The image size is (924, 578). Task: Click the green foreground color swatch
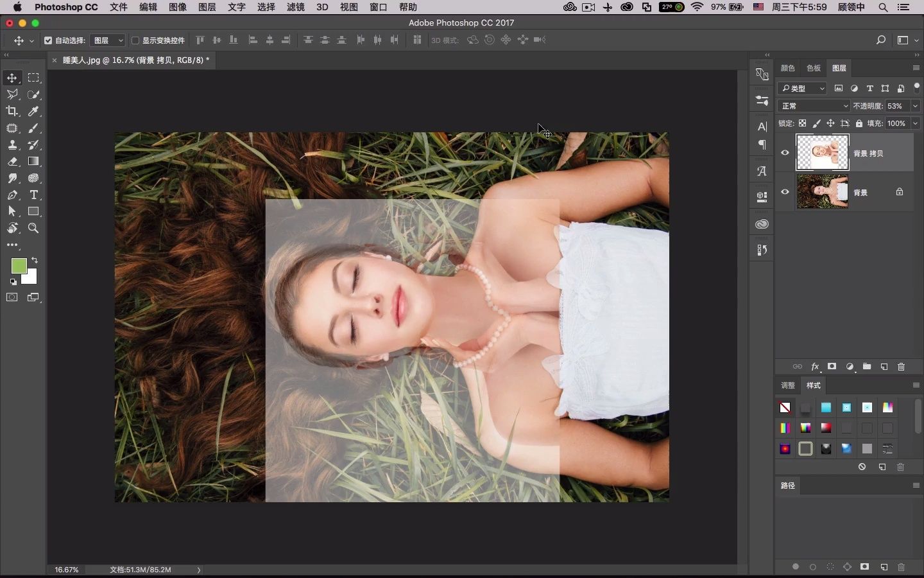click(x=18, y=265)
